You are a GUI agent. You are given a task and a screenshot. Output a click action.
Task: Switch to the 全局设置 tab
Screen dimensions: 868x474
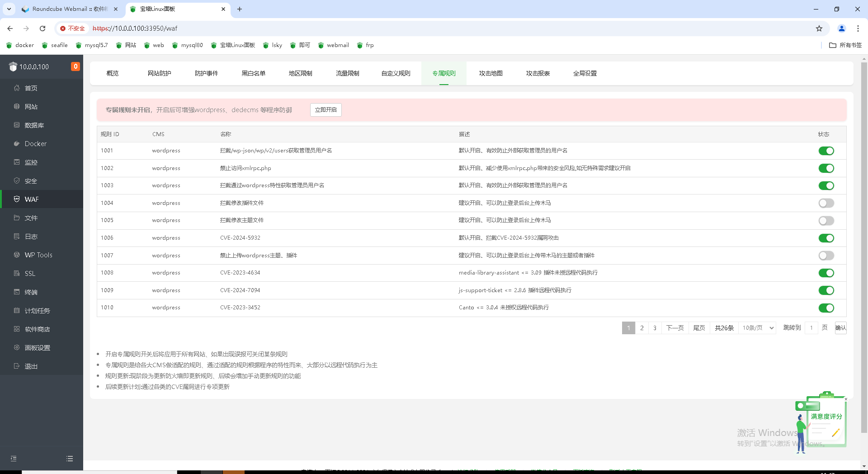click(x=585, y=73)
